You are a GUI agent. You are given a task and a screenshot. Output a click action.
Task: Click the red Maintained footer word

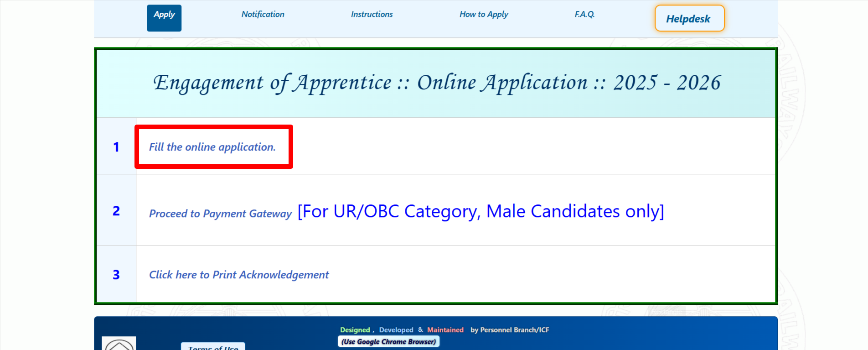(445, 330)
